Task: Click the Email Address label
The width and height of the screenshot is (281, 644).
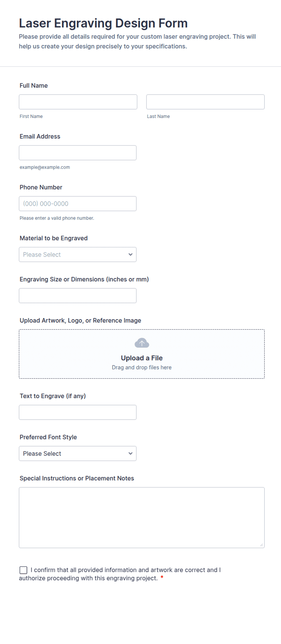Action: coord(40,137)
